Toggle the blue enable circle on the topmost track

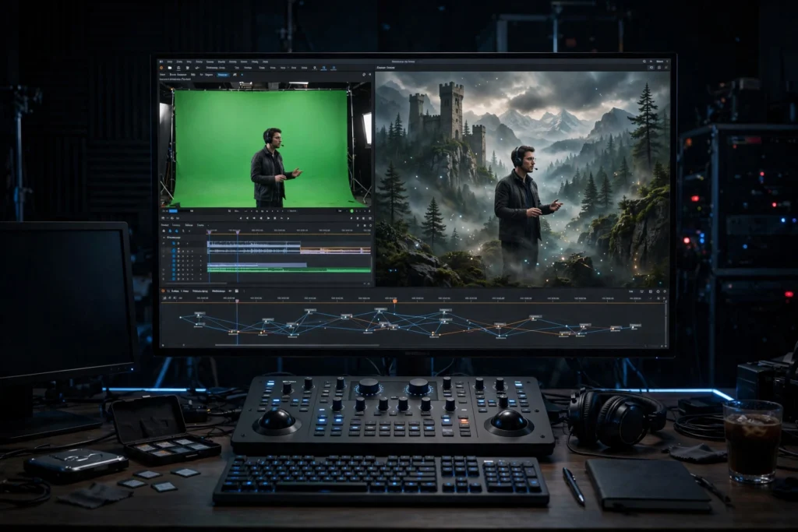point(174,244)
